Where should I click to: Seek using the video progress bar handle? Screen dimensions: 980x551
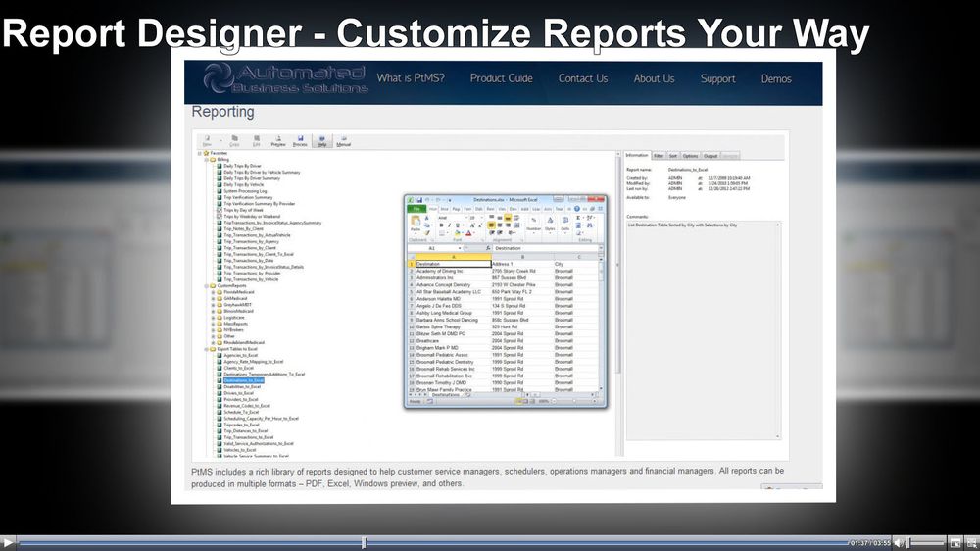point(364,543)
